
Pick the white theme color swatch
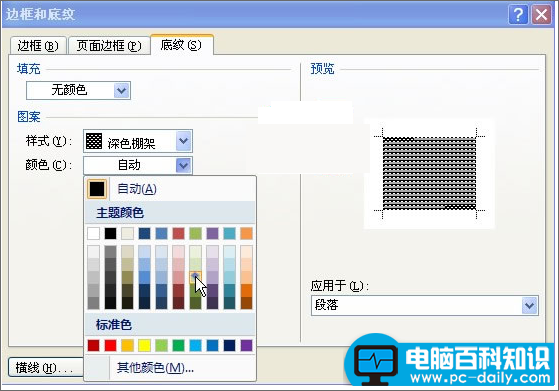[x=93, y=233]
